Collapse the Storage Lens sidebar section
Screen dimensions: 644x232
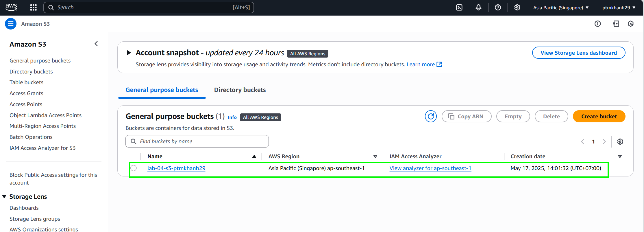pos(4,196)
